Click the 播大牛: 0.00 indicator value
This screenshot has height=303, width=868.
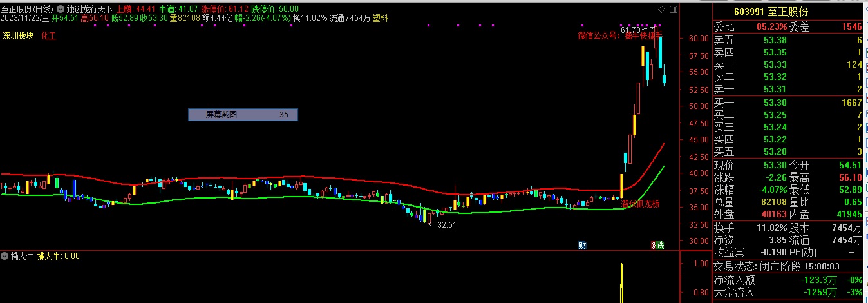click(59, 256)
